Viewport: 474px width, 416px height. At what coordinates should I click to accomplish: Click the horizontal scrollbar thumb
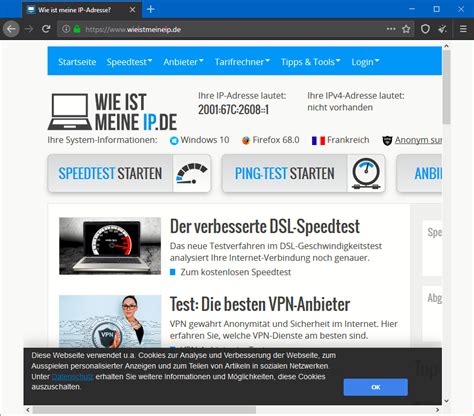click(144, 410)
